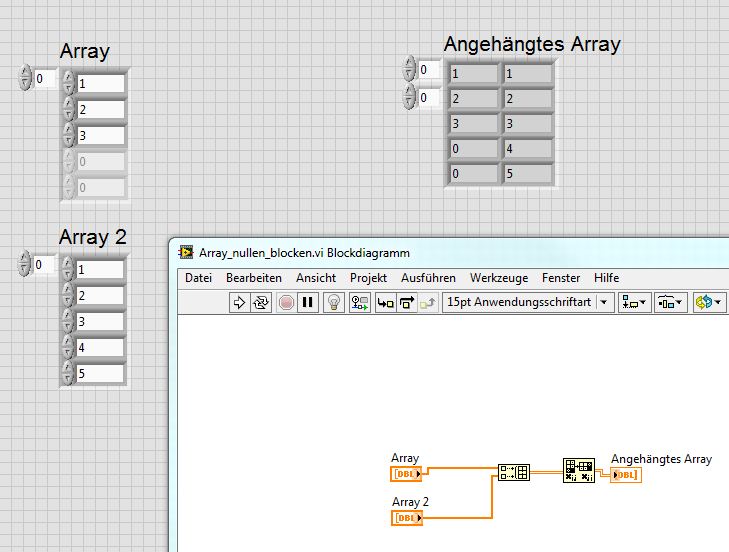Image resolution: width=729 pixels, height=552 pixels.
Task: Click stepper of Array element 2
Action: (68, 109)
